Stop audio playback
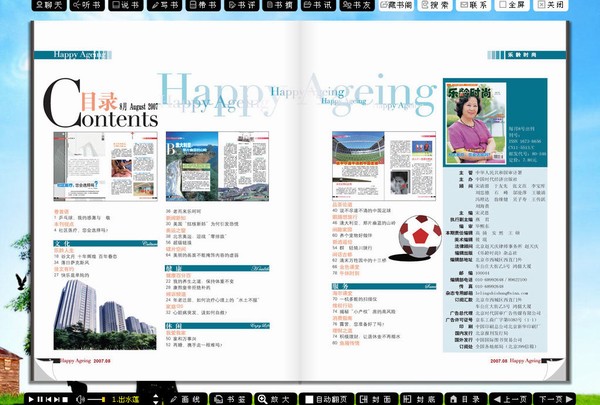 click(x=65, y=399)
